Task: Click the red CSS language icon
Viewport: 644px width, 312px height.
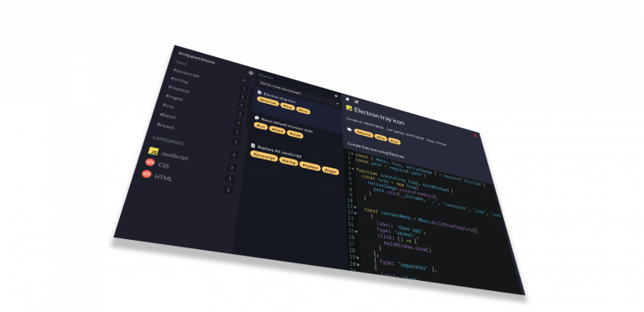Action: [x=150, y=163]
